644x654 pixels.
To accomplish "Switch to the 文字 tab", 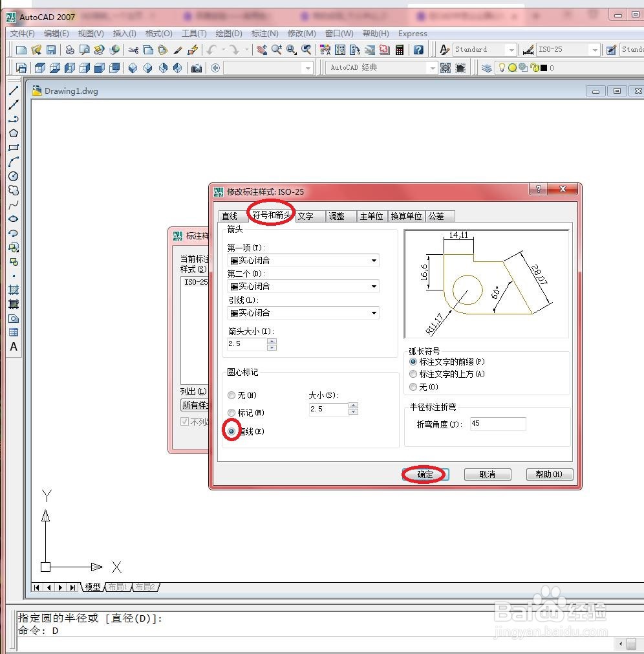I will click(306, 216).
